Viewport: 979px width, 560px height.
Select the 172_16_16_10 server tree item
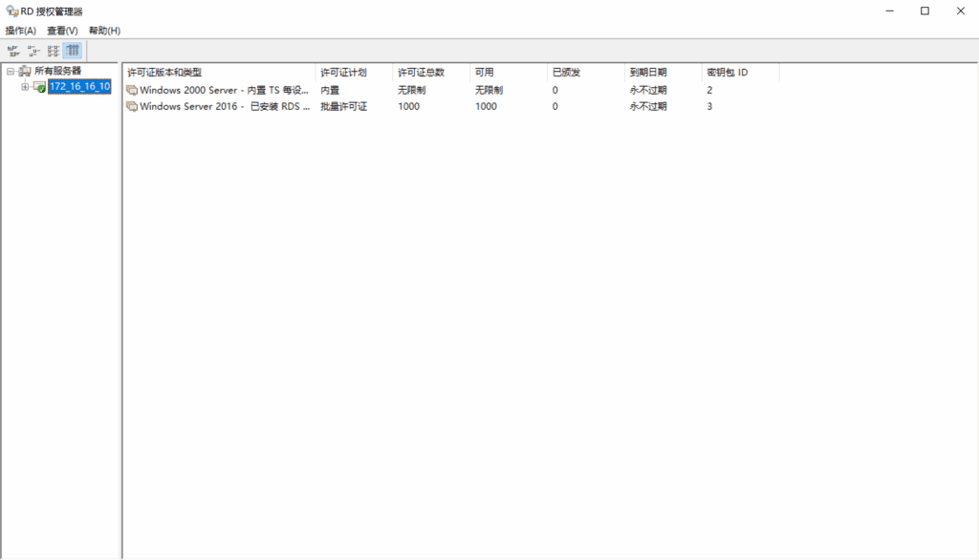click(x=79, y=87)
